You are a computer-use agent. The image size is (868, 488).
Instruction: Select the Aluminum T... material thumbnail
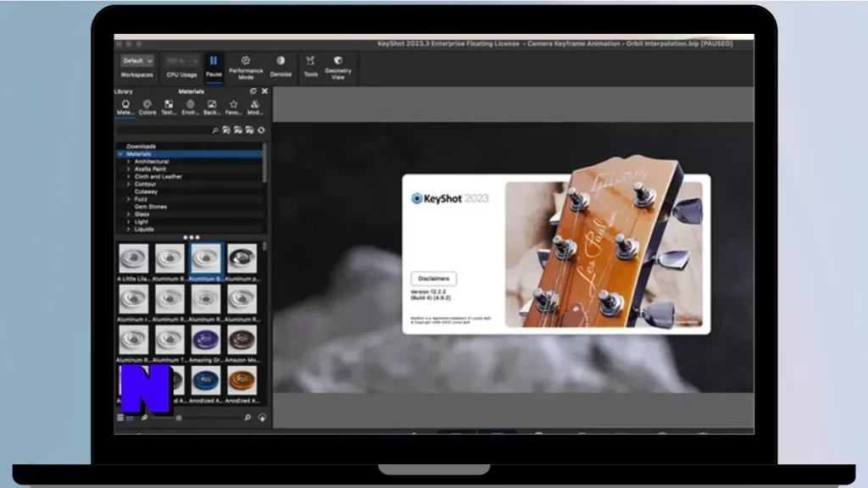[x=170, y=340]
